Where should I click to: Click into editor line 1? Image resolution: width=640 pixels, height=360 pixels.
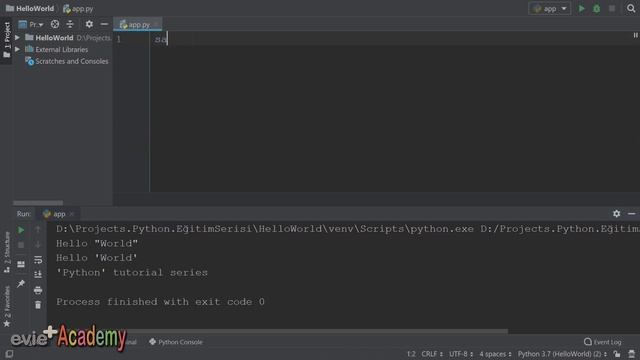(395, 39)
